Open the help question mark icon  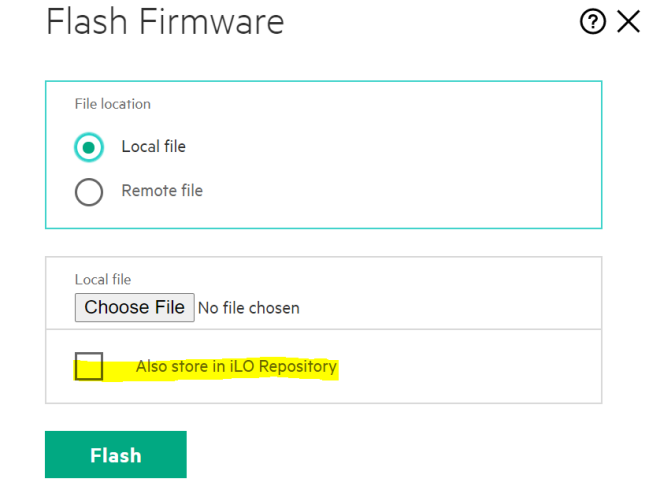pyautogui.click(x=593, y=22)
